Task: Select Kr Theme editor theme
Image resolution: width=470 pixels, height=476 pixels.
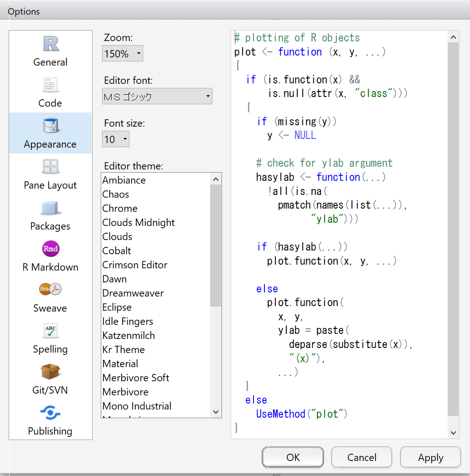Action: click(x=155, y=349)
